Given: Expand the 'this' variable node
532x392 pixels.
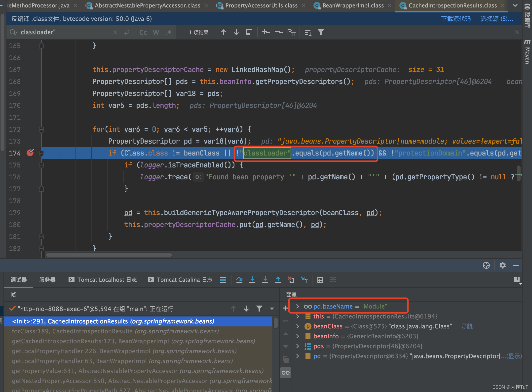Looking at the screenshot, I should [298, 316].
